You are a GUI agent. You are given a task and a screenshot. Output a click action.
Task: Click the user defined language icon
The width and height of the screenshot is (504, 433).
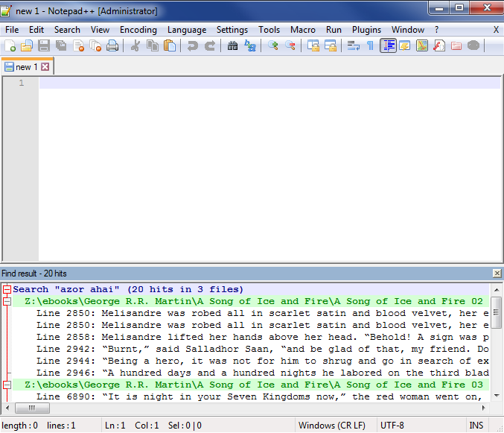tap(405, 45)
